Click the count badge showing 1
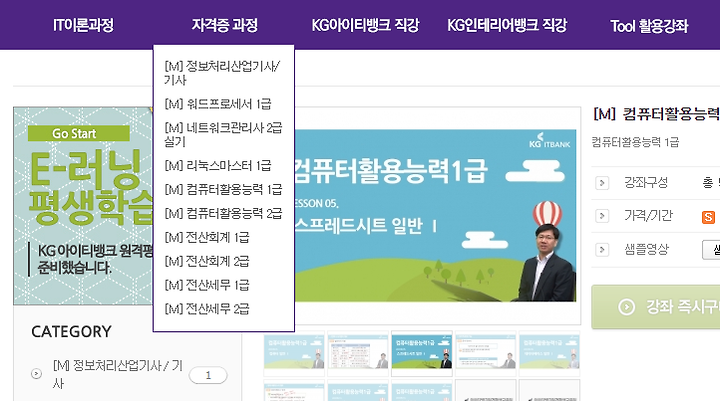The height and width of the screenshot is (401, 720). click(x=208, y=375)
